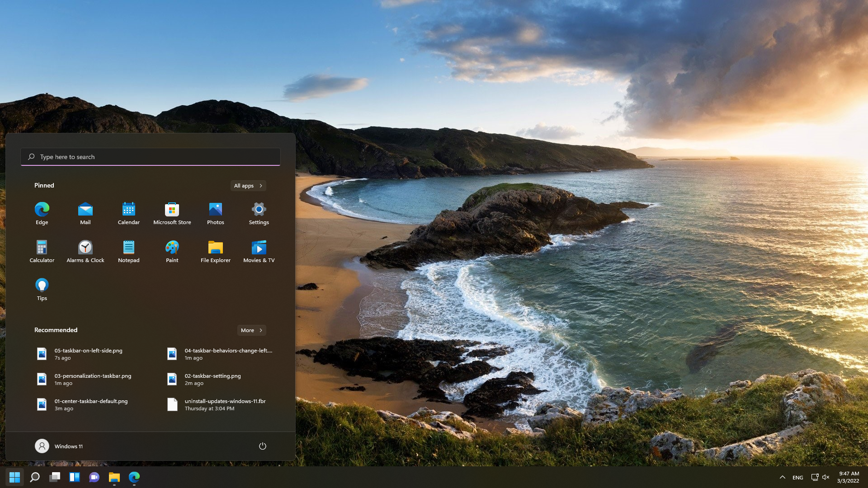The width and height of the screenshot is (868, 488).
Task: Open Task View from the taskbar
Action: click(55, 477)
